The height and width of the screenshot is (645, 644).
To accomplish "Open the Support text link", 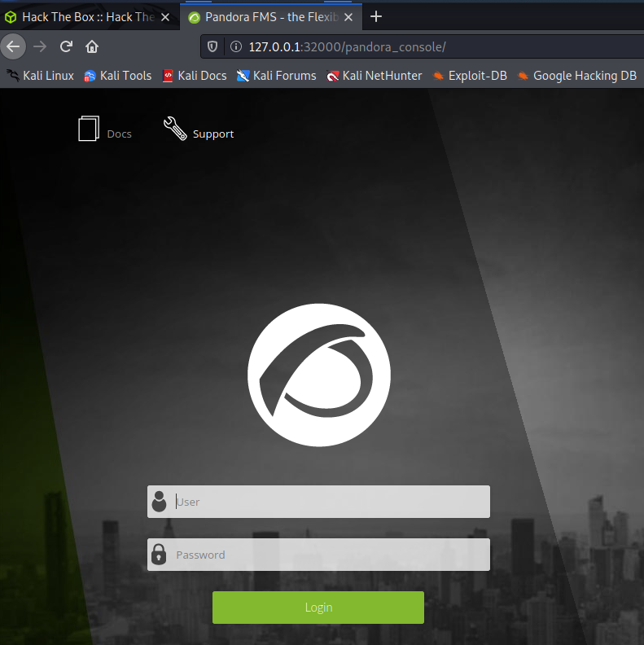I will (x=213, y=134).
